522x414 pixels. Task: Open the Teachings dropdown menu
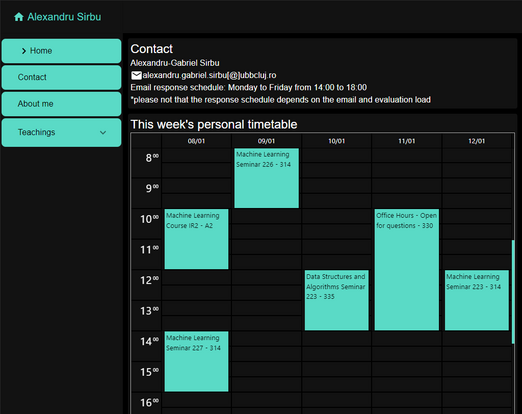coord(61,132)
